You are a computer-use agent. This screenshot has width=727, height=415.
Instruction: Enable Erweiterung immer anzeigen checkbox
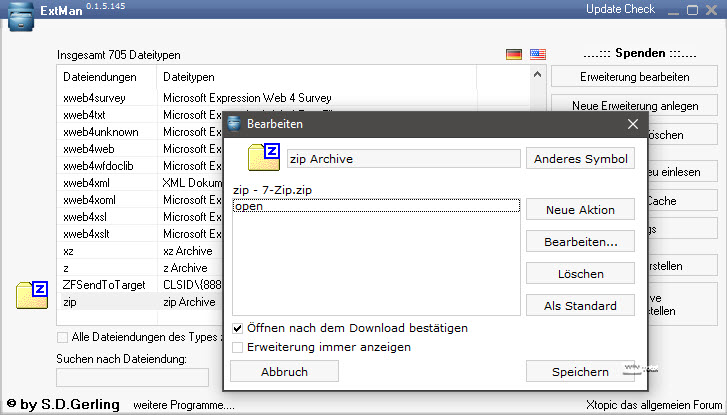(x=237, y=347)
